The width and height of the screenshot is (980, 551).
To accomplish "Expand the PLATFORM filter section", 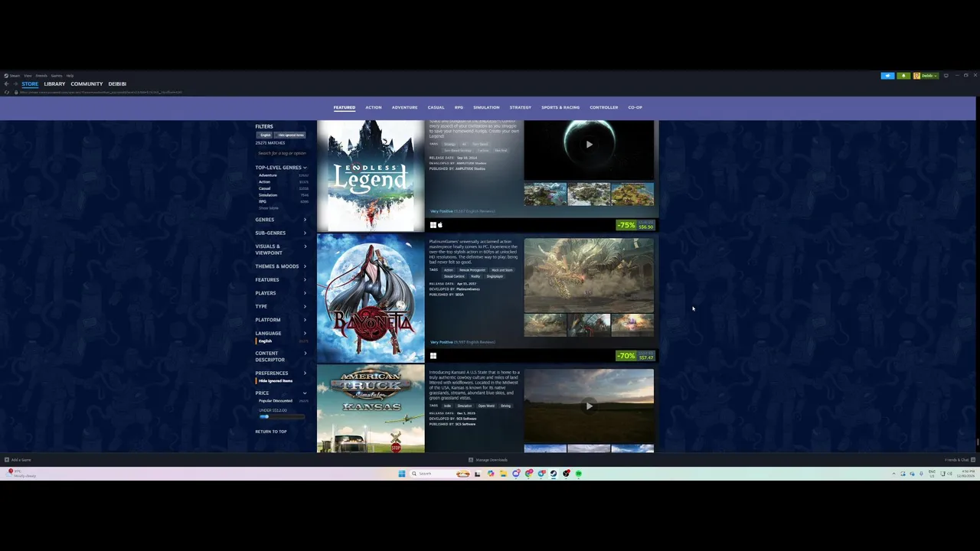I will click(x=281, y=320).
